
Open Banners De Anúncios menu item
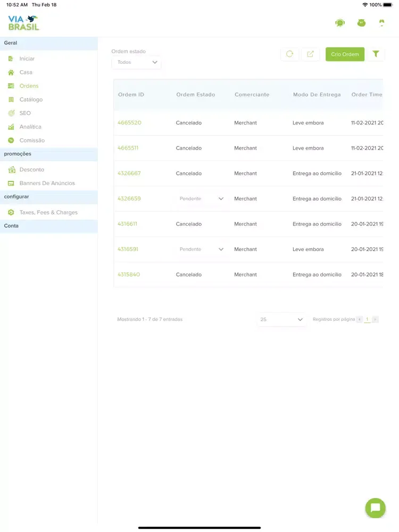click(x=47, y=183)
